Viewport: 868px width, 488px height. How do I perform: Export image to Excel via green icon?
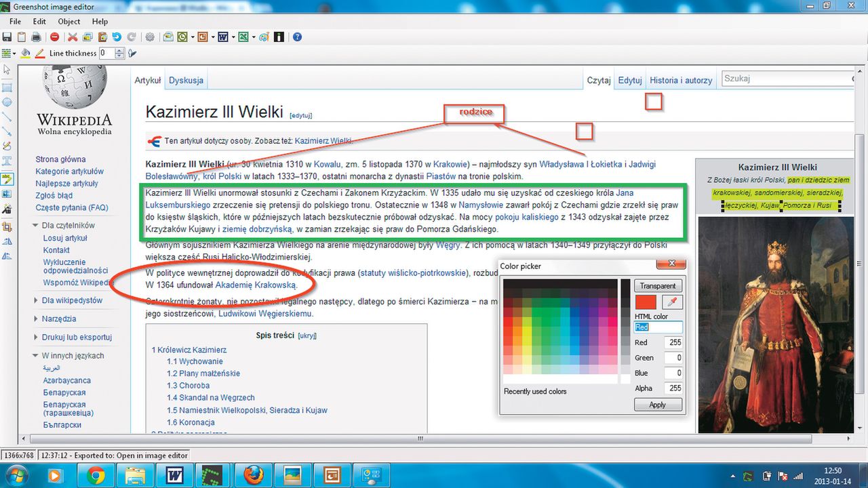[243, 37]
